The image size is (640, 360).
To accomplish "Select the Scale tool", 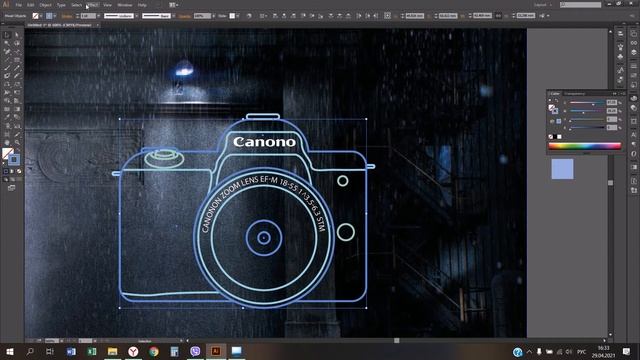I will coord(17,84).
